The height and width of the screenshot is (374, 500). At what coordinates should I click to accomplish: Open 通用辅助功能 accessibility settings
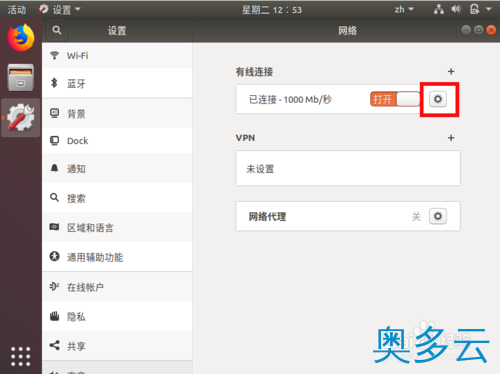click(x=117, y=257)
